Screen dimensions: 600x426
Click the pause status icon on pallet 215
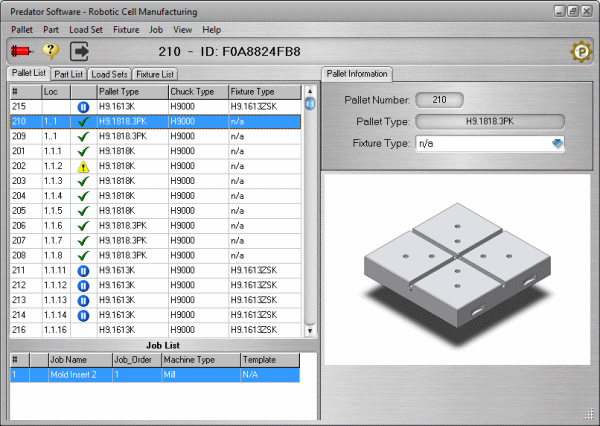click(x=83, y=106)
